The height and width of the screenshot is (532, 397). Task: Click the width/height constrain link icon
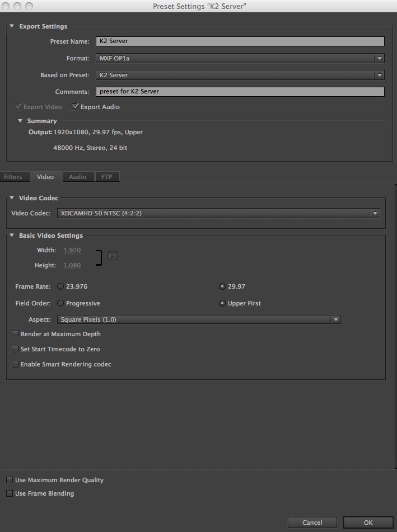click(x=112, y=256)
